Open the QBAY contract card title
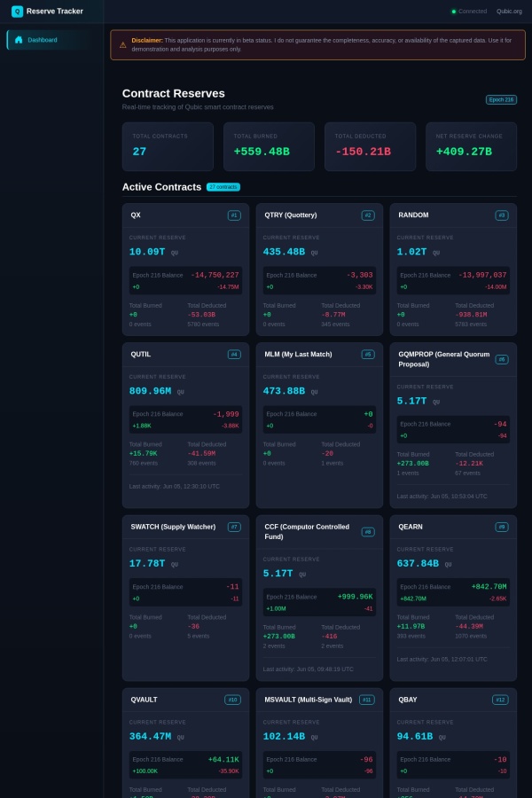 [x=408, y=700]
